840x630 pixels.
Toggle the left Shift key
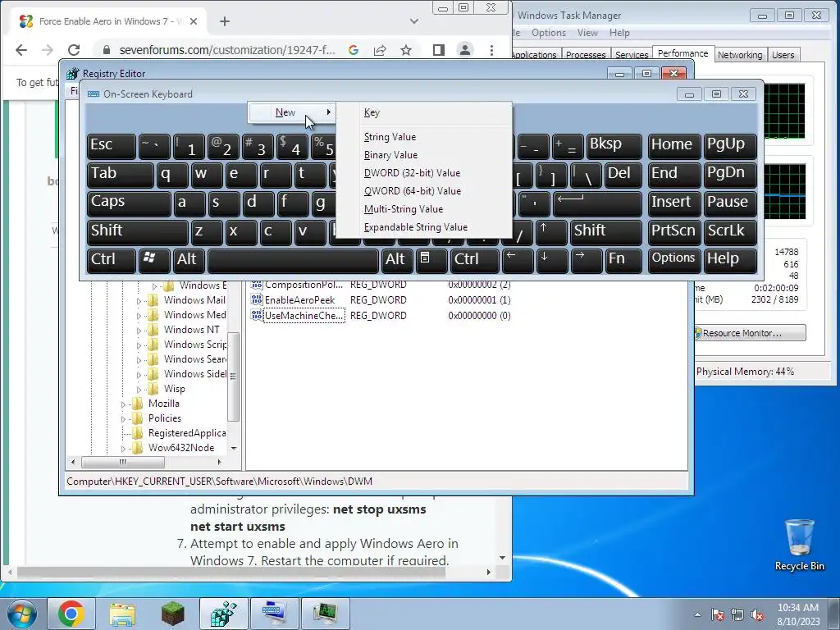pos(137,231)
